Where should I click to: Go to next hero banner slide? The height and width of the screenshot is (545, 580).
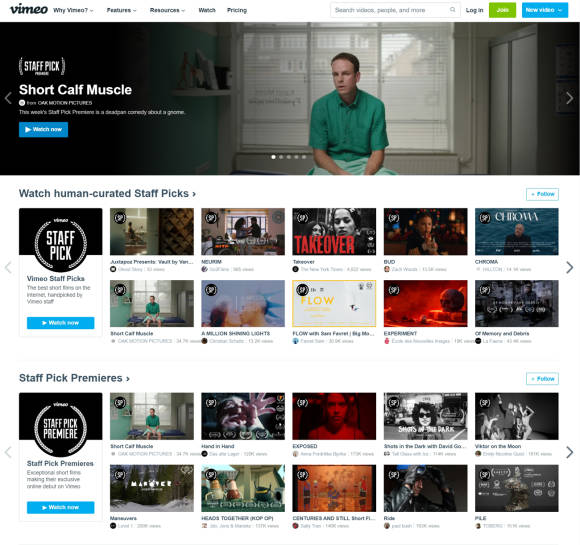[570, 98]
